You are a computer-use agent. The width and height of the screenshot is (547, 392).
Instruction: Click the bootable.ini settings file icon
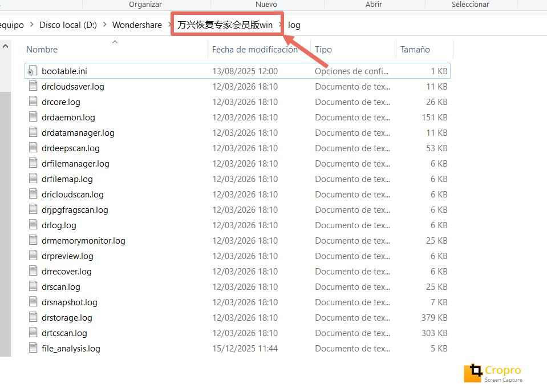tap(33, 71)
